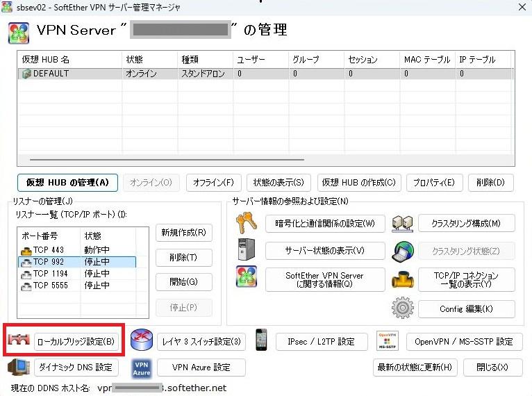Click the server tower icon
The image size is (532, 396).
(x=247, y=249)
